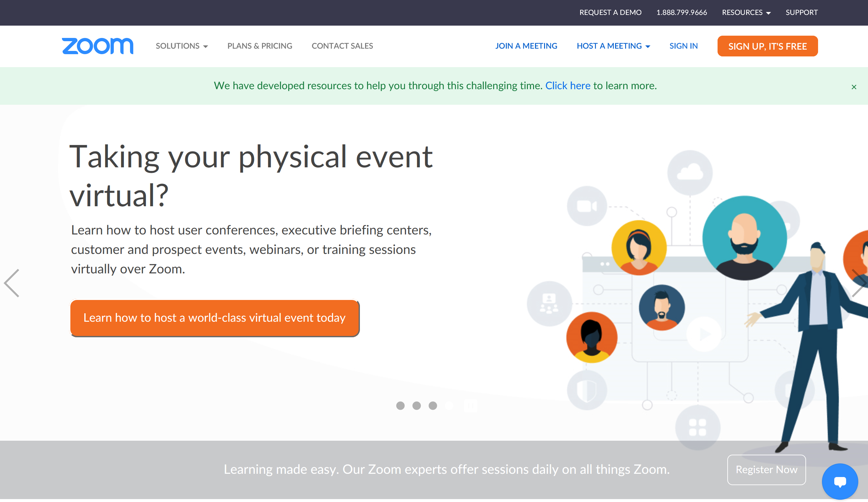Dismiss the green resources banner

point(853,87)
